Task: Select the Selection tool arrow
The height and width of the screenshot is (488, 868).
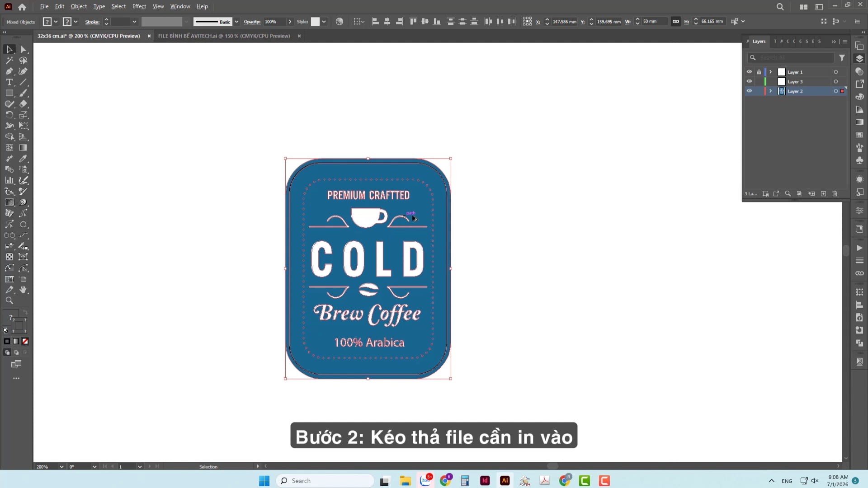Action: pos(9,49)
